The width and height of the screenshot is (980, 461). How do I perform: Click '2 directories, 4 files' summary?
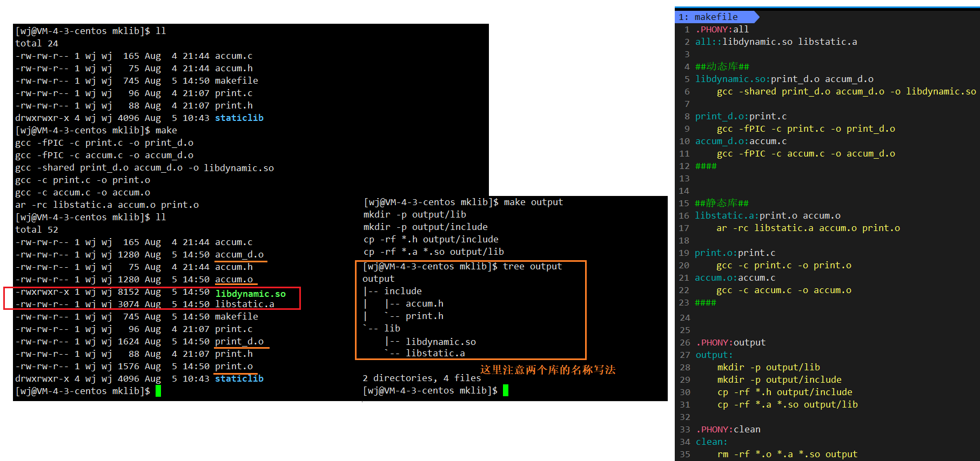point(421,378)
